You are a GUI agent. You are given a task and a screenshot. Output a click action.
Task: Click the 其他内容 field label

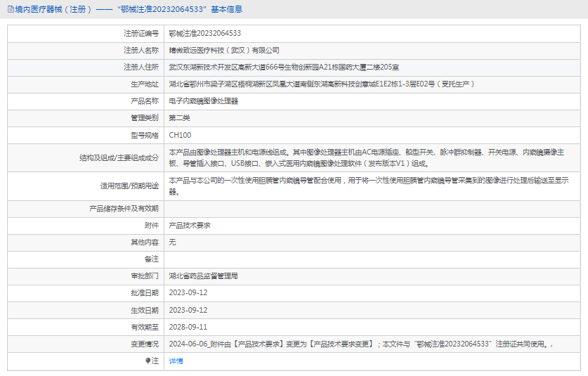point(145,242)
